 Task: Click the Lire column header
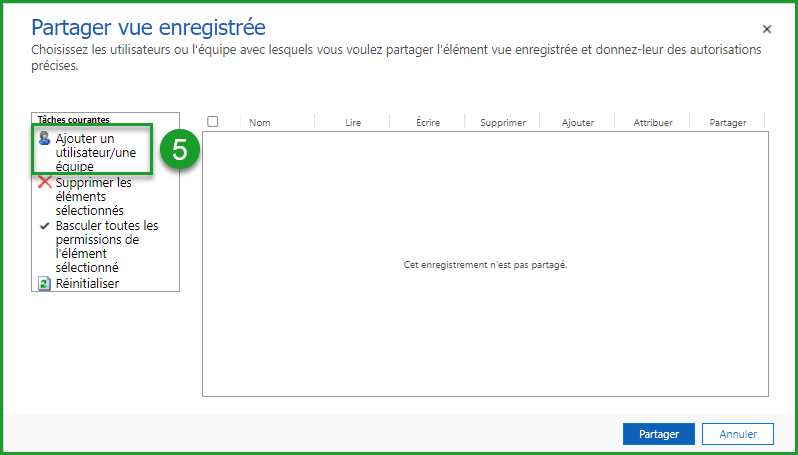pos(352,123)
